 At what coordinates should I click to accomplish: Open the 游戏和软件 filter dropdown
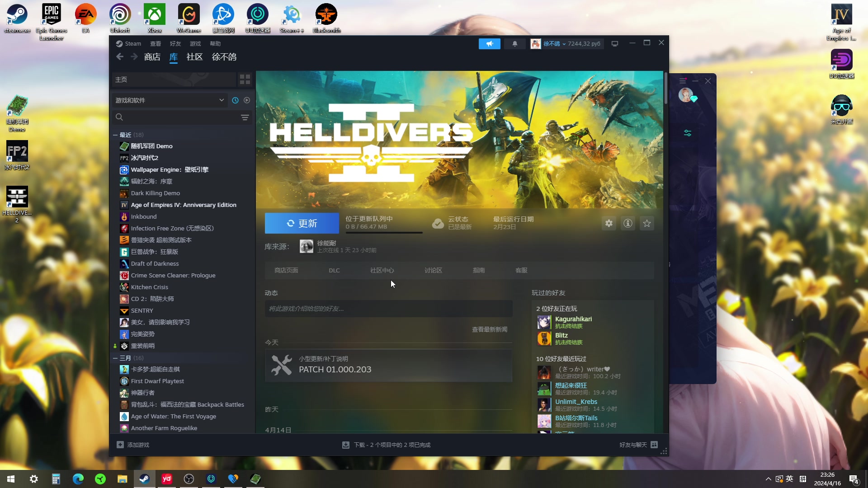point(170,100)
